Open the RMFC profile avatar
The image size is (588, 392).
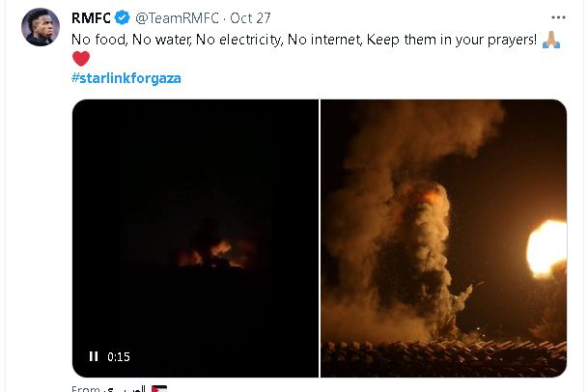coord(42,32)
